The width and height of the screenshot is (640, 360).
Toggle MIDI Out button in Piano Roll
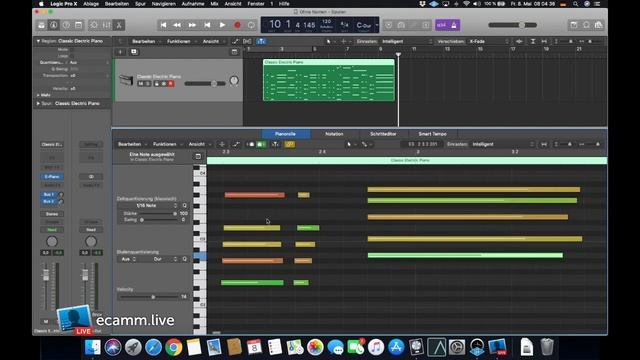pyautogui.click(x=261, y=144)
